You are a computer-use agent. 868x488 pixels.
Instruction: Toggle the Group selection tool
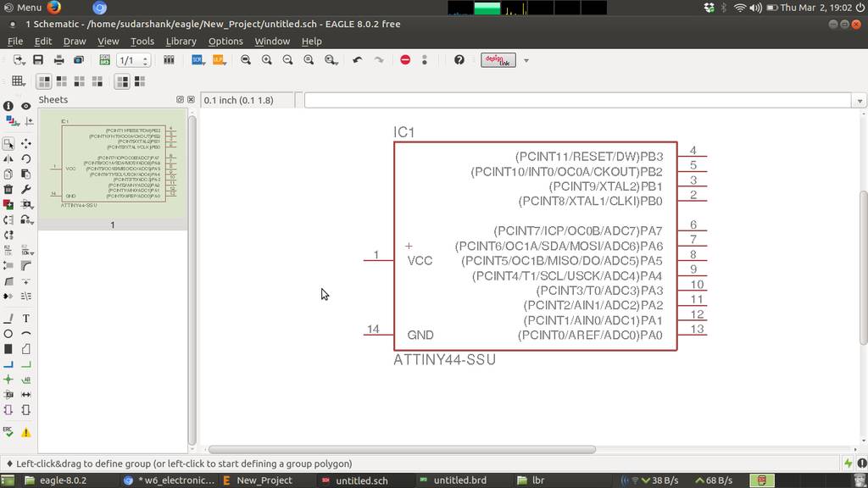8,143
